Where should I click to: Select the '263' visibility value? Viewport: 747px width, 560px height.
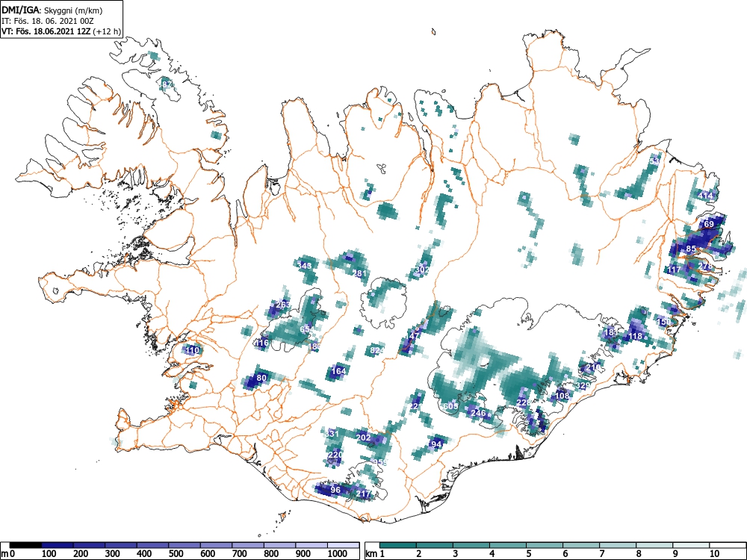(x=283, y=305)
